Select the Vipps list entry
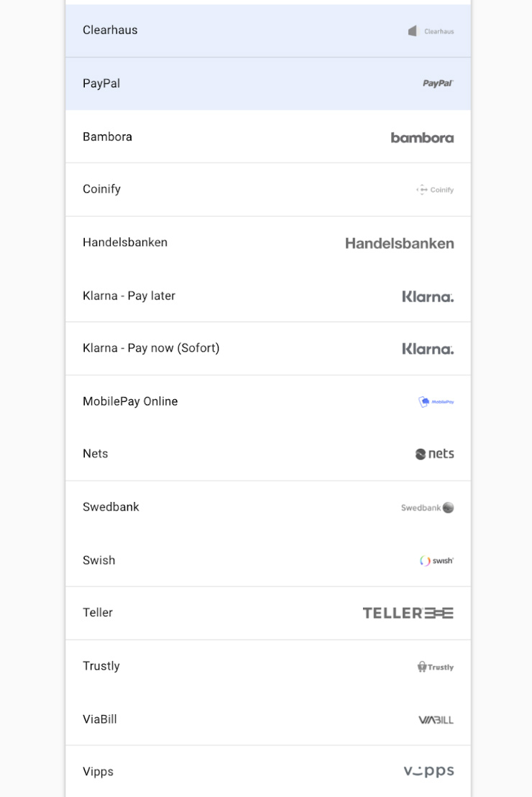This screenshot has height=797, width=532. pos(268,772)
